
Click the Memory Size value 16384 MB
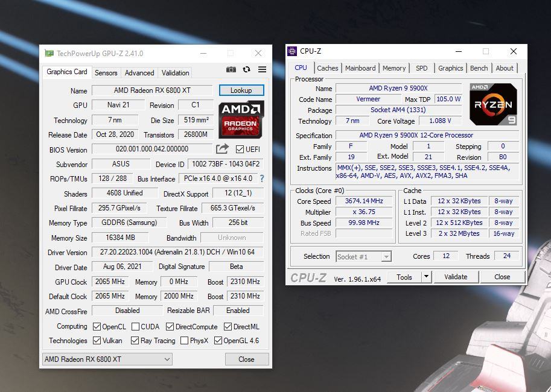point(120,238)
